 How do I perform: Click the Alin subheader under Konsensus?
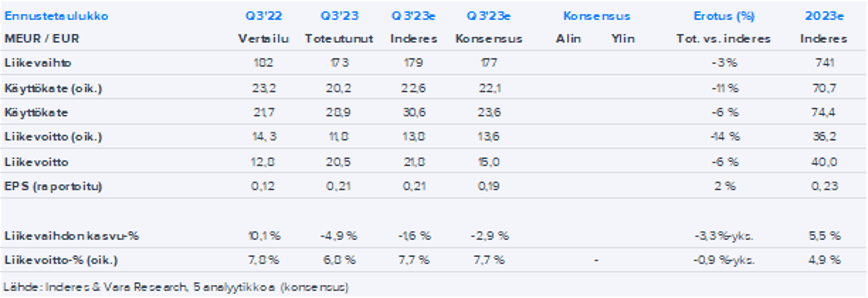tap(568, 39)
